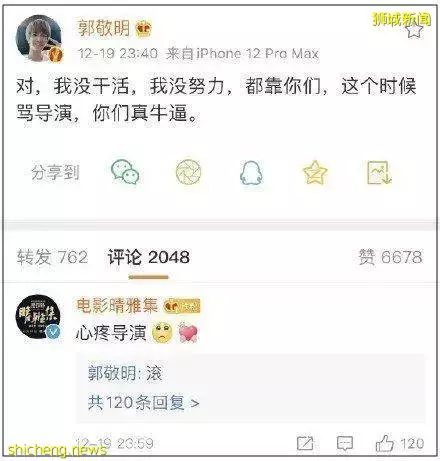Click the crown membership badge beside 郭敬明

coord(144,29)
